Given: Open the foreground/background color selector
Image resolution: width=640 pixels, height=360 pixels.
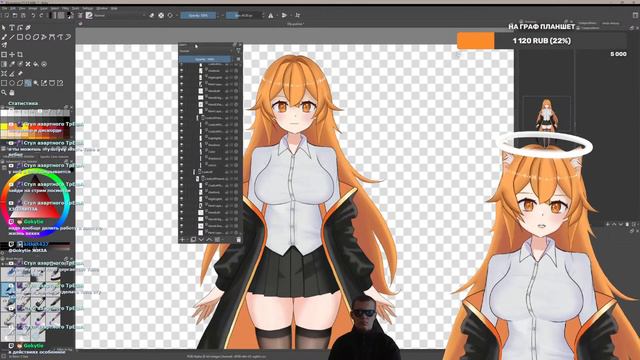Looking at the screenshot, I should [x=70, y=16].
